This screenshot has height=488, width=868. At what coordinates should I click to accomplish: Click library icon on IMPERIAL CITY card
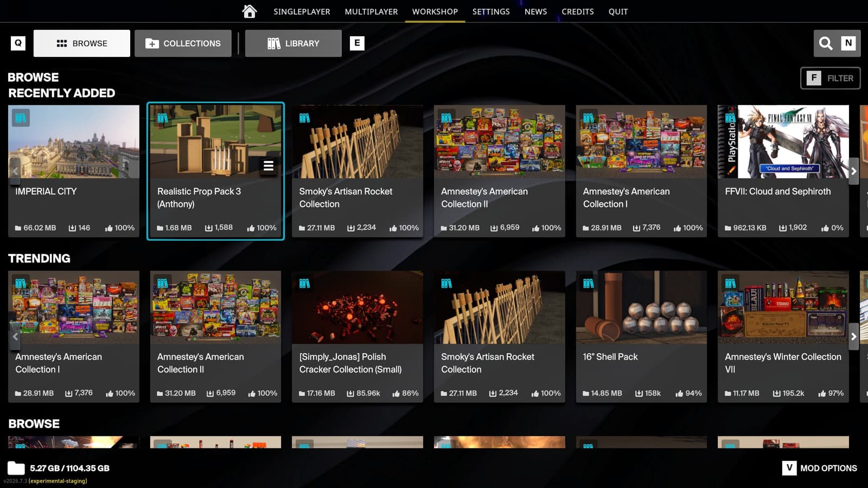pyautogui.click(x=21, y=118)
